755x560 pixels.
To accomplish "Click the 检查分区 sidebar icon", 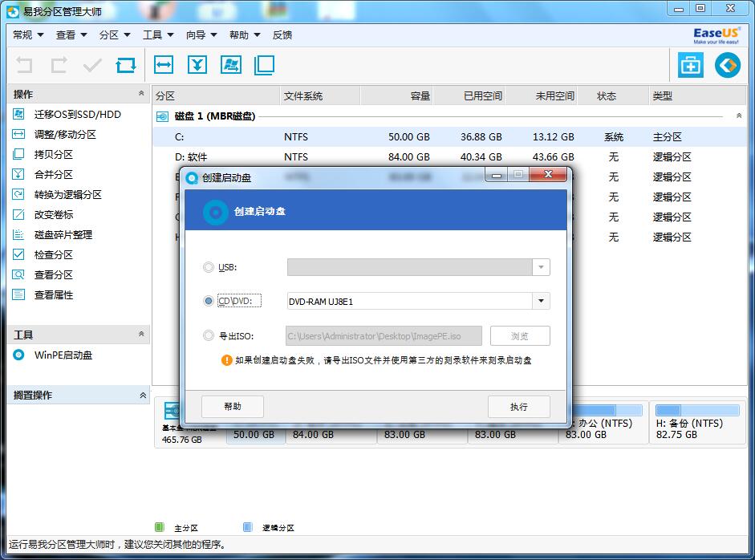I will [18, 254].
